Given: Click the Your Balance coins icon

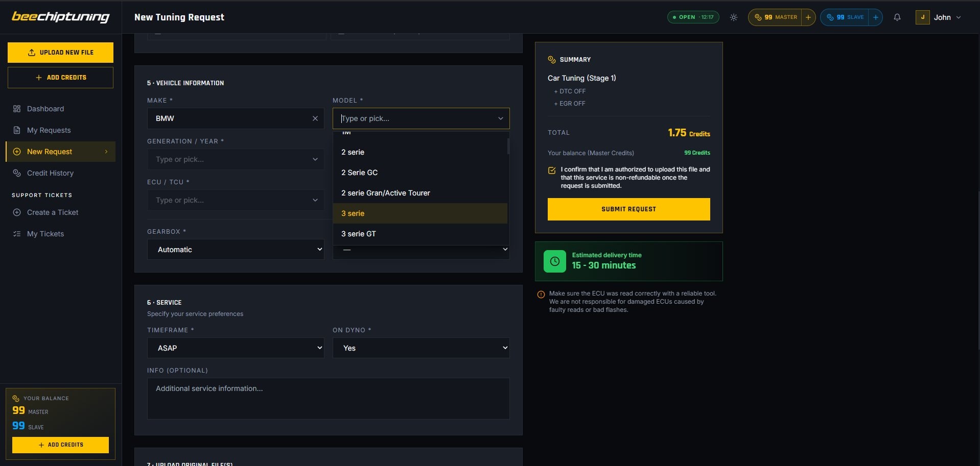Looking at the screenshot, I should click(16, 399).
